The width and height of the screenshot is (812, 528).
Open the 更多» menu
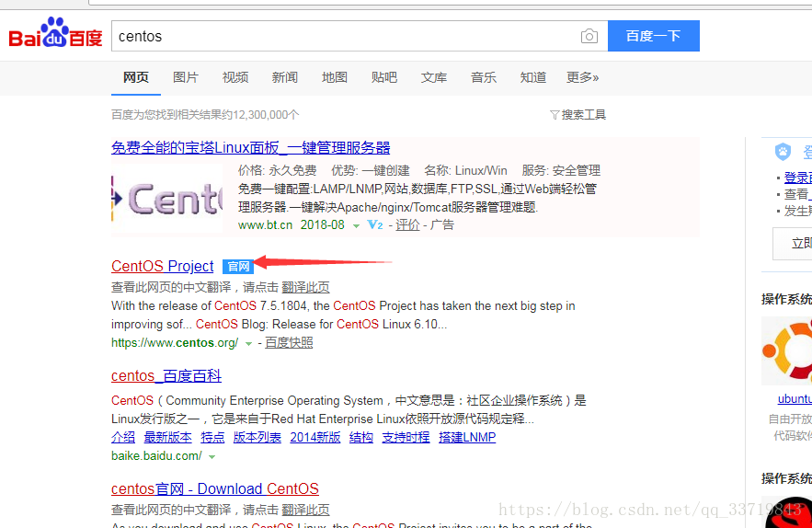[583, 77]
